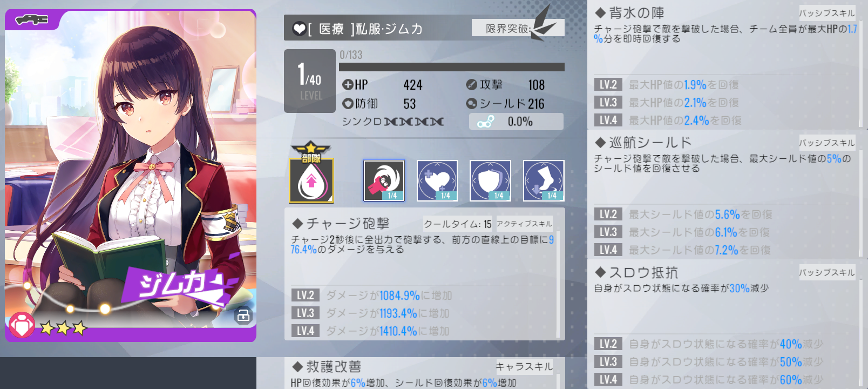Click the character portrait card

coord(131,176)
